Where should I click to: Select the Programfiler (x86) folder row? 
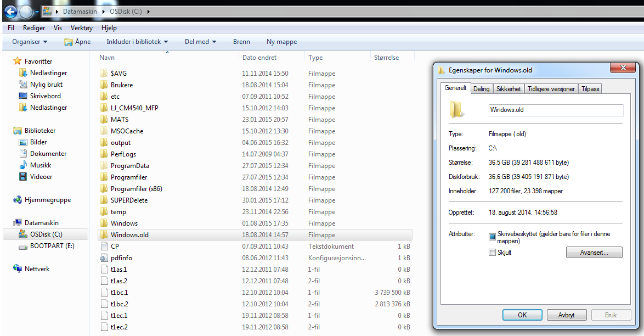255,189
